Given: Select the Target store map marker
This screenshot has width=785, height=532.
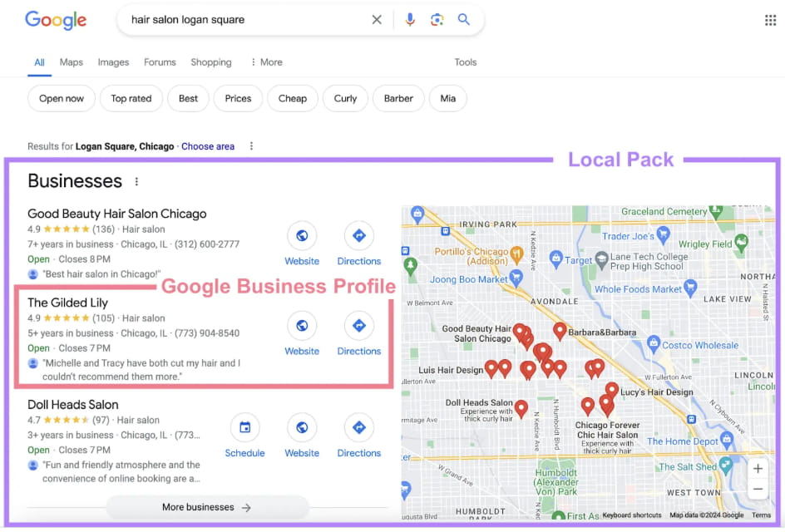Looking at the screenshot, I should (x=555, y=259).
